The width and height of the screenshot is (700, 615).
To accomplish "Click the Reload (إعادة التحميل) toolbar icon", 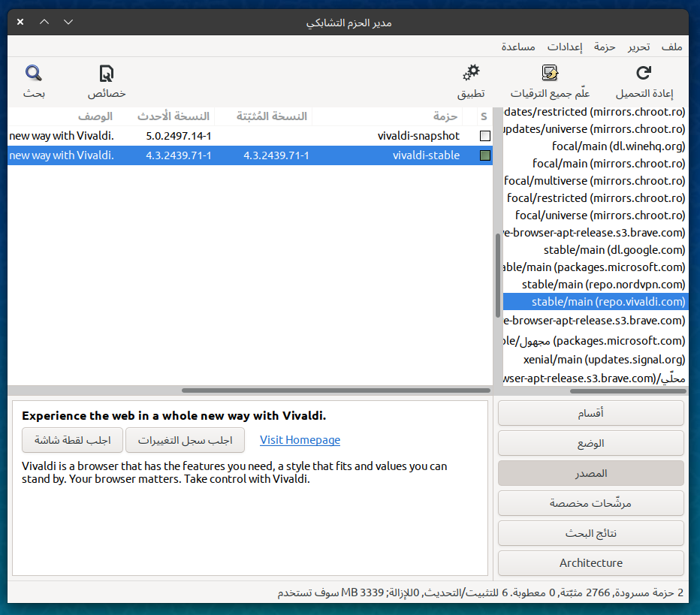I will pyautogui.click(x=644, y=74).
